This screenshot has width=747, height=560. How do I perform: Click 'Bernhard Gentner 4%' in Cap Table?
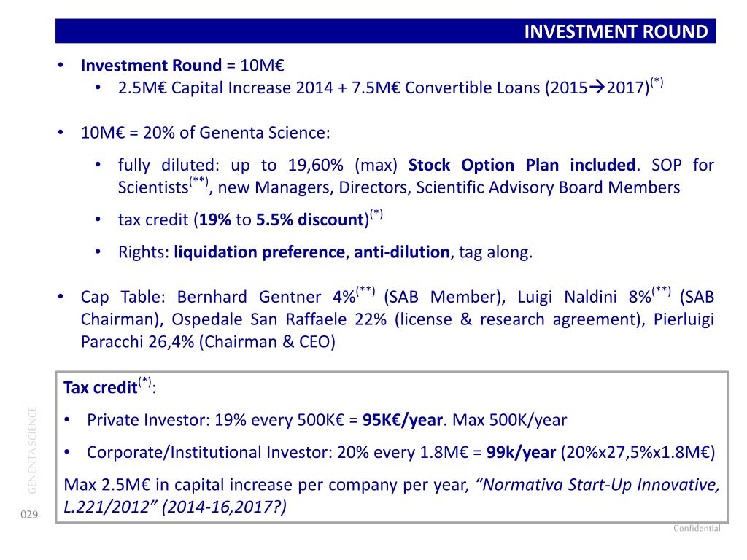(x=266, y=297)
